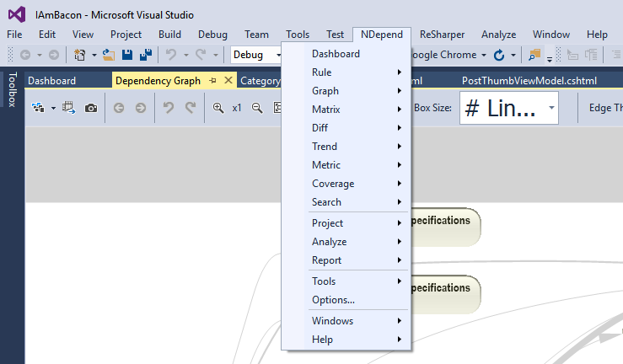This screenshot has height=364, width=623.
Task: Click the Save floppy disk icon
Action: coord(126,55)
